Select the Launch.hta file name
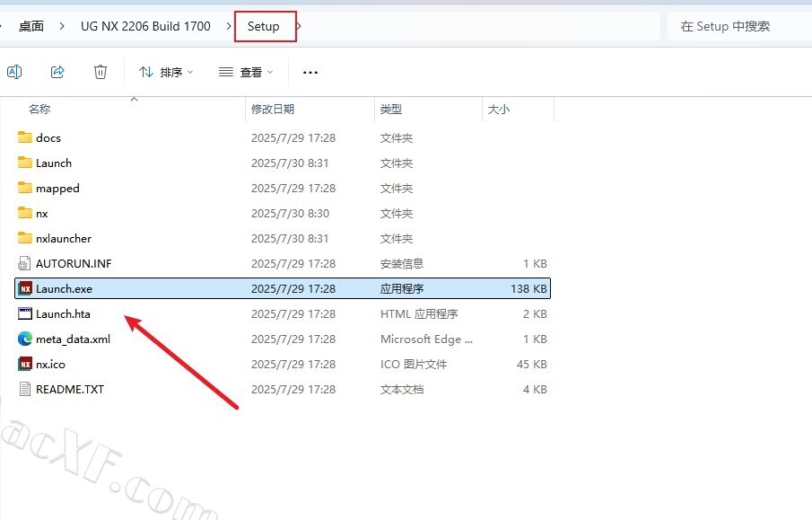The width and height of the screenshot is (812, 520). 63,313
